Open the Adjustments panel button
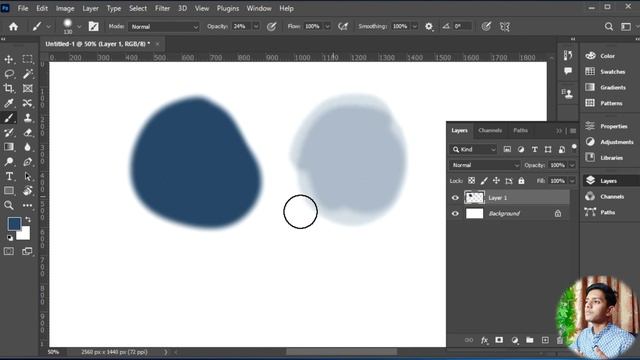 [x=609, y=142]
